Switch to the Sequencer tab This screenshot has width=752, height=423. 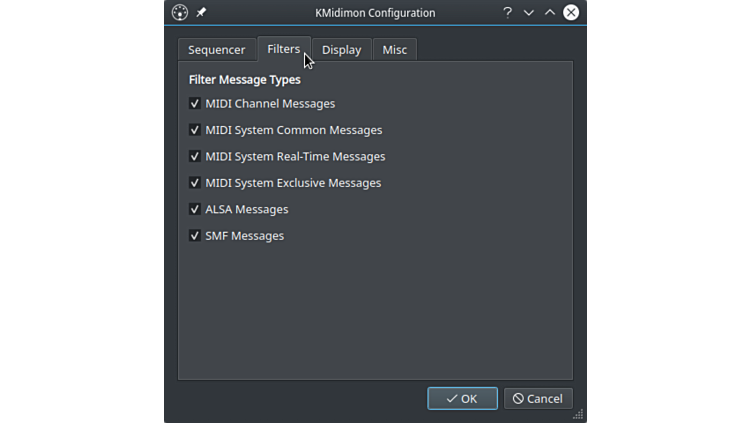point(217,50)
